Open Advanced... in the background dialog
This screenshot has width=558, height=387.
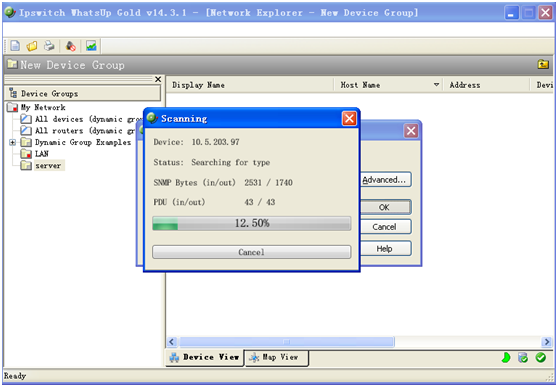pos(386,180)
